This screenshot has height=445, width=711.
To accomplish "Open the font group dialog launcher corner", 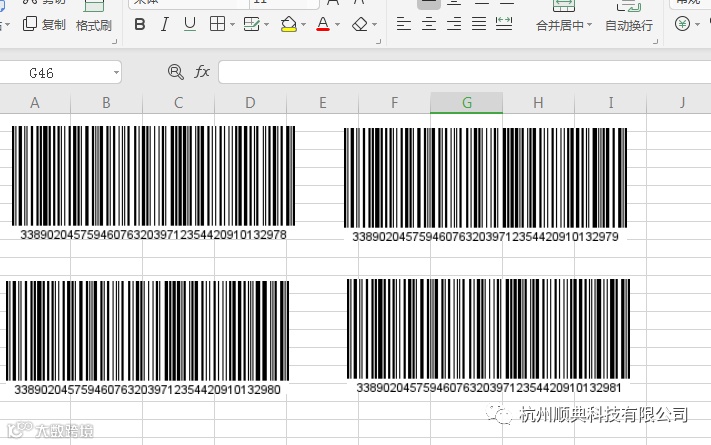I will pos(379,42).
